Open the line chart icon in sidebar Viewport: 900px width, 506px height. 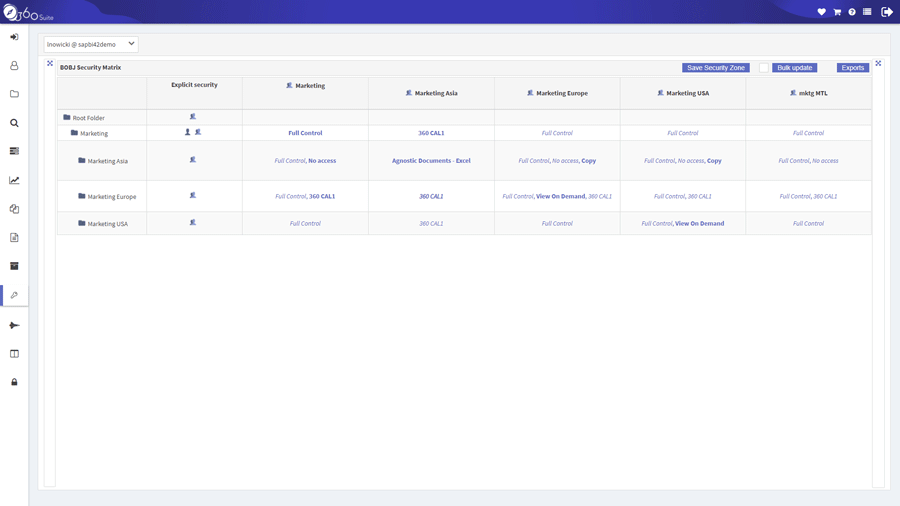(14, 180)
